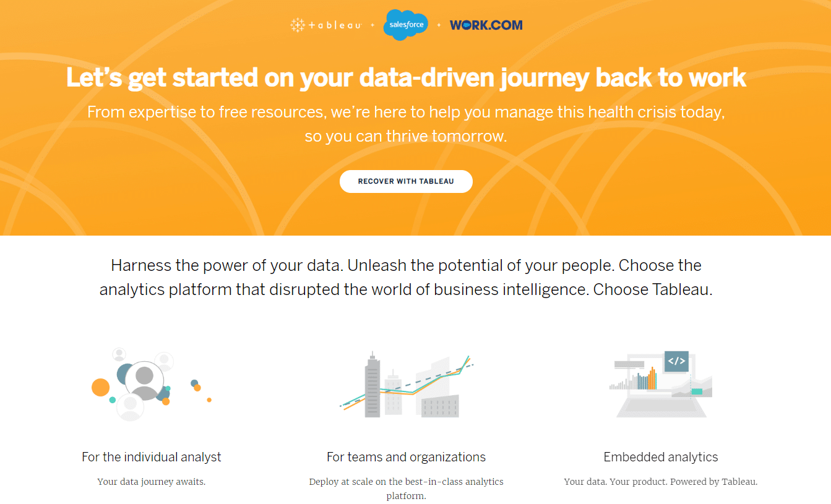Screen dimensions: 831x504
Task: Open the For the individual analyst link
Action: 151,458
